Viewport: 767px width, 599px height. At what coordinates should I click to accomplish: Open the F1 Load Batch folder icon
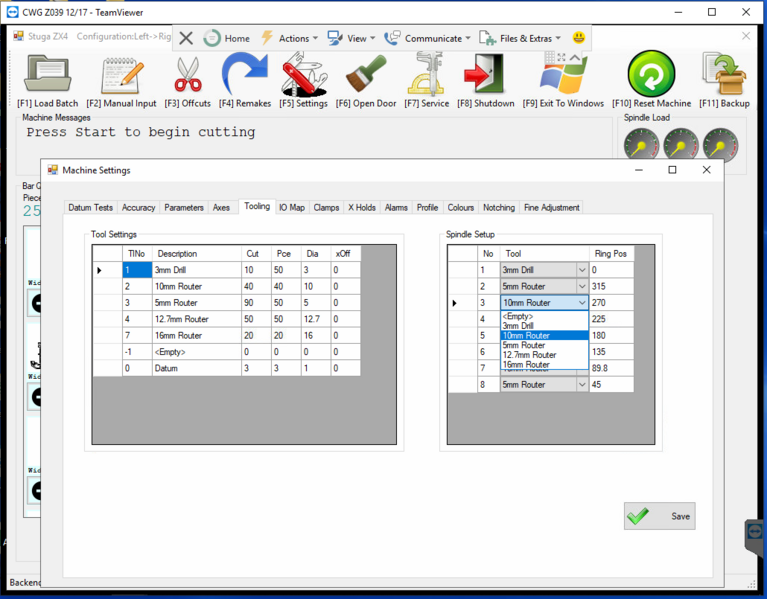[x=47, y=74]
